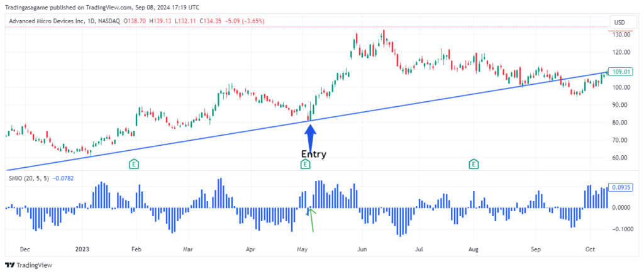
Task: Click the 130.00 price axis label
Action: point(620,35)
